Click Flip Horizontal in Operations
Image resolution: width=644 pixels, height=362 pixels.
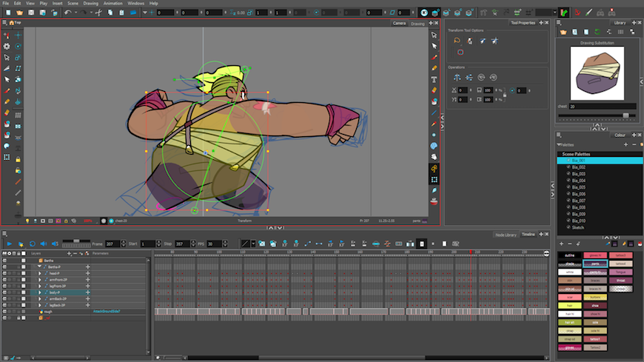coord(457,77)
